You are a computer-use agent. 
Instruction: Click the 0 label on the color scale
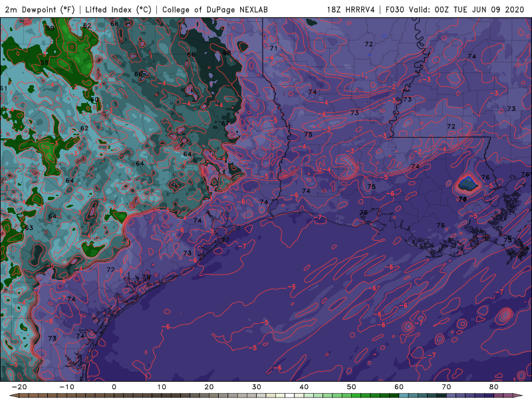pyautogui.click(x=114, y=387)
